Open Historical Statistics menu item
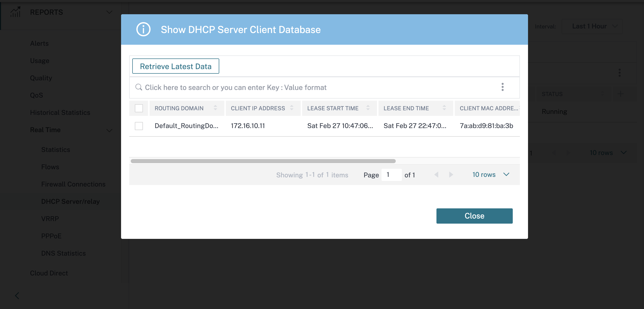Image resolution: width=644 pixels, height=309 pixels. 60,113
